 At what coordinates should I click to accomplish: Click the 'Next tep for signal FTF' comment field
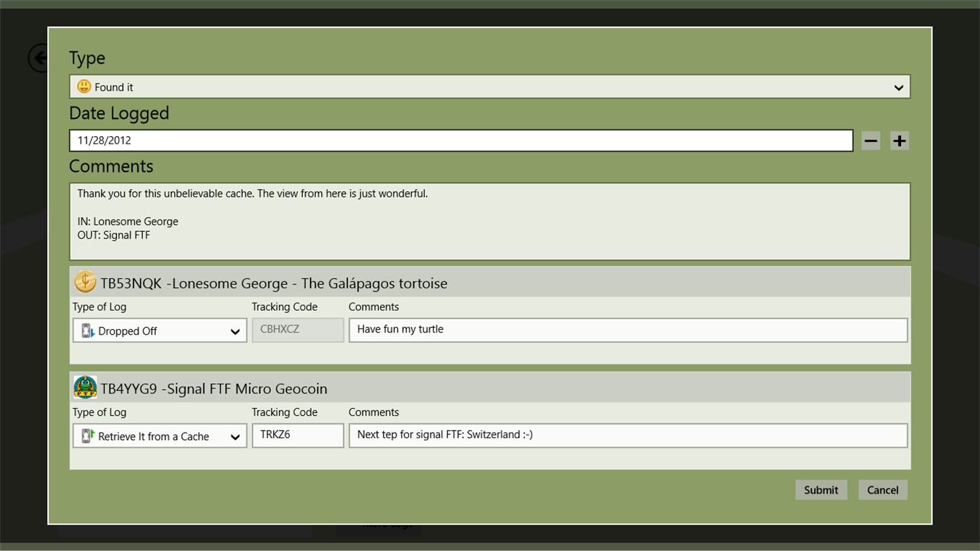pos(628,435)
